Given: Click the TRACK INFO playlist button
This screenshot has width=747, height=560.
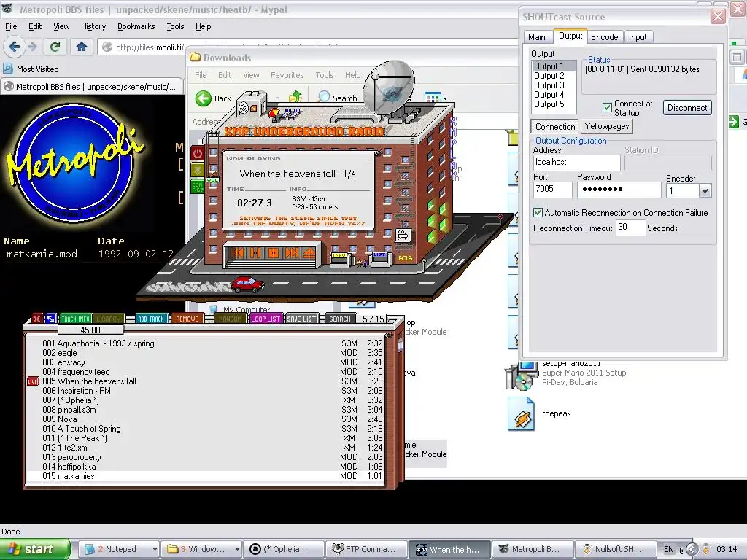Looking at the screenshot, I should point(75,319).
